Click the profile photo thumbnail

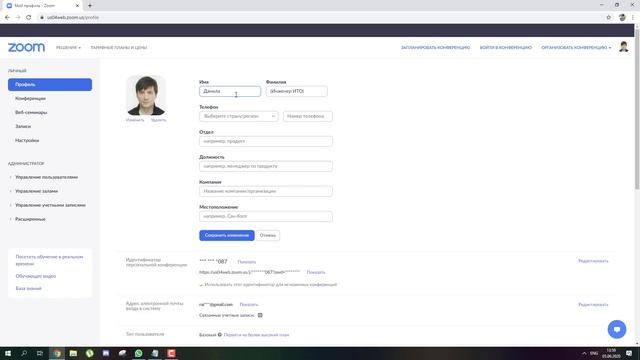pos(146,96)
